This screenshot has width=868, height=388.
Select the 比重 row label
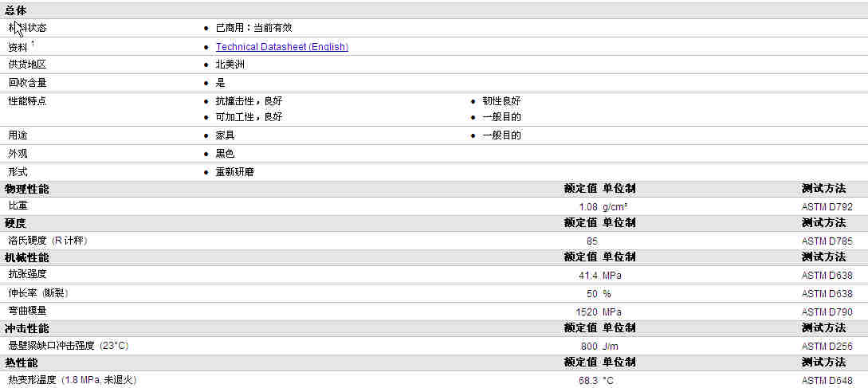click(x=18, y=206)
